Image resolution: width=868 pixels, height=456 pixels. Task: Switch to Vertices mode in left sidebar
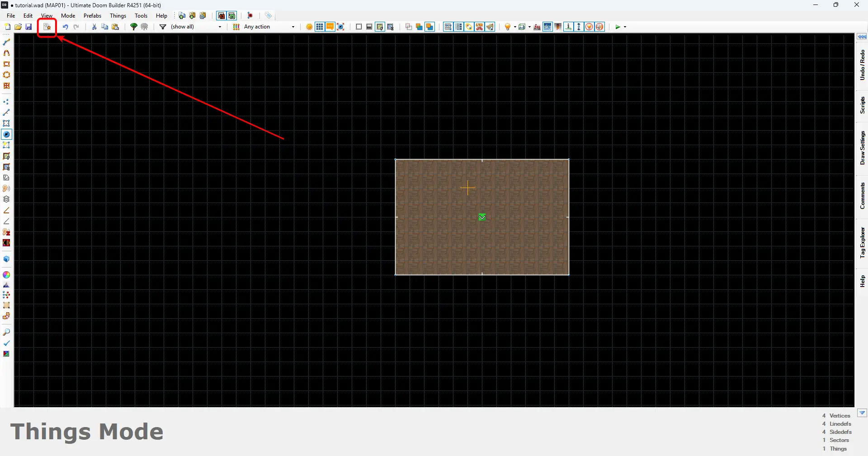pyautogui.click(x=6, y=102)
